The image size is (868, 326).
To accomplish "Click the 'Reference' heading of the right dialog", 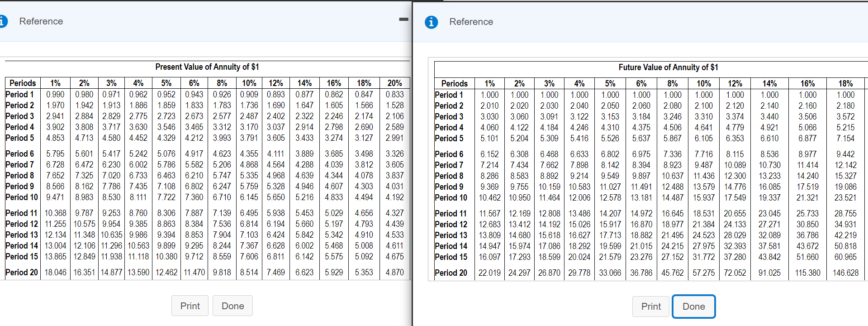I will [x=471, y=22].
